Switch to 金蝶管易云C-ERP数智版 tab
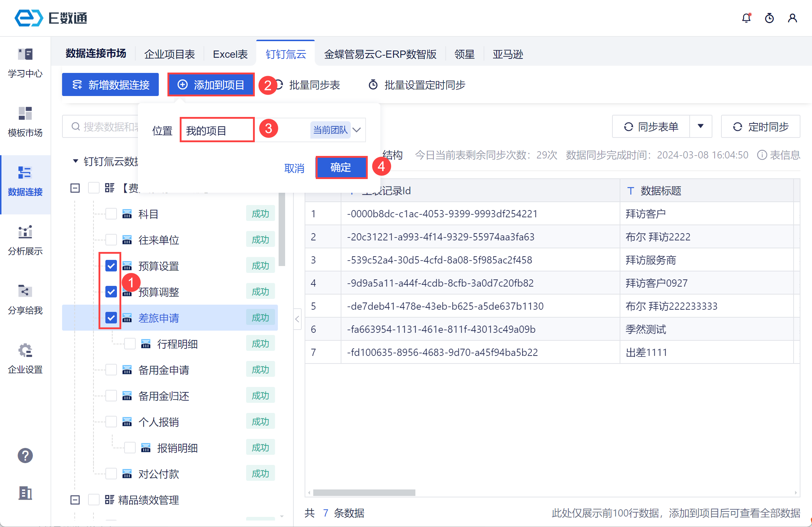The height and width of the screenshot is (527, 812). pyautogui.click(x=380, y=54)
